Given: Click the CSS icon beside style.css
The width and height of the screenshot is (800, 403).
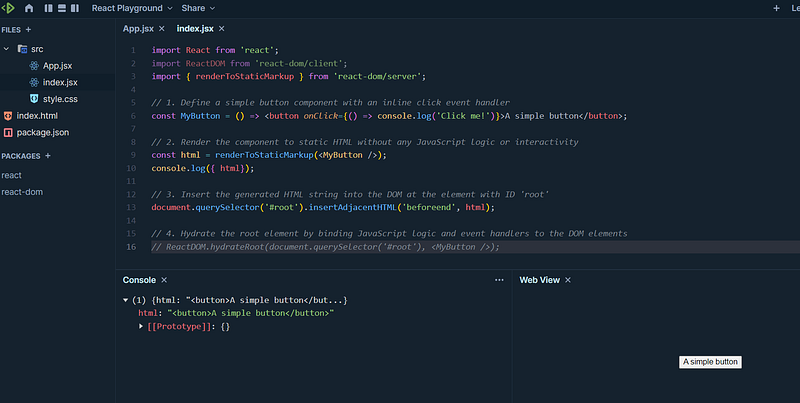Looking at the screenshot, I should coord(34,99).
